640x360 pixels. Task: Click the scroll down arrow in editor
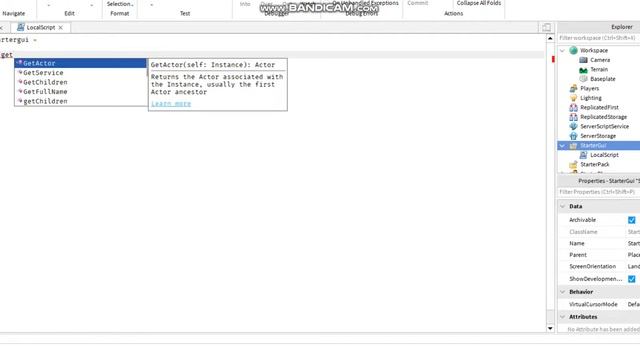[550, 329]
